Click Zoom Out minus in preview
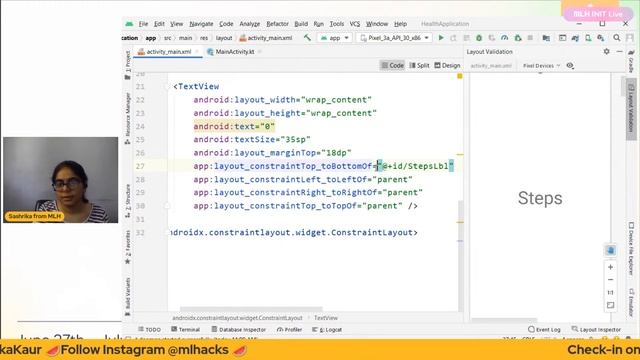 610,280
